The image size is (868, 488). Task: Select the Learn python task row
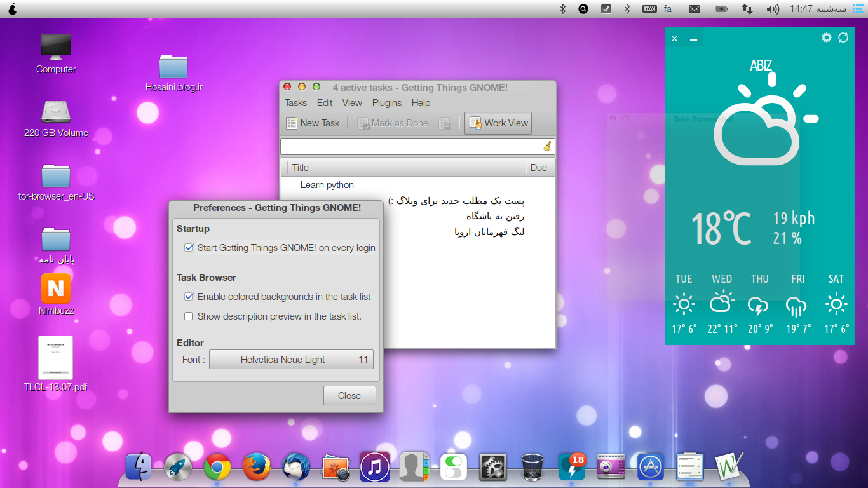[x=327, y=185]
